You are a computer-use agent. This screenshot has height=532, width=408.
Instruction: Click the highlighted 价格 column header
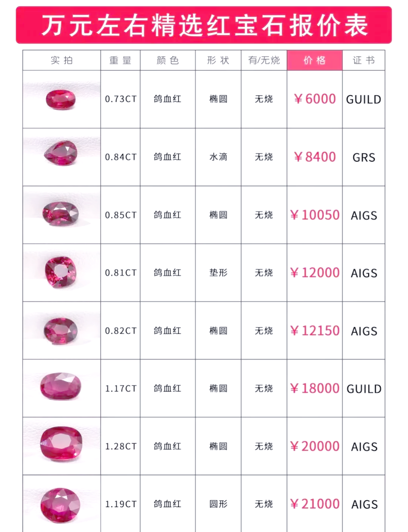click(x=315, y=60)
